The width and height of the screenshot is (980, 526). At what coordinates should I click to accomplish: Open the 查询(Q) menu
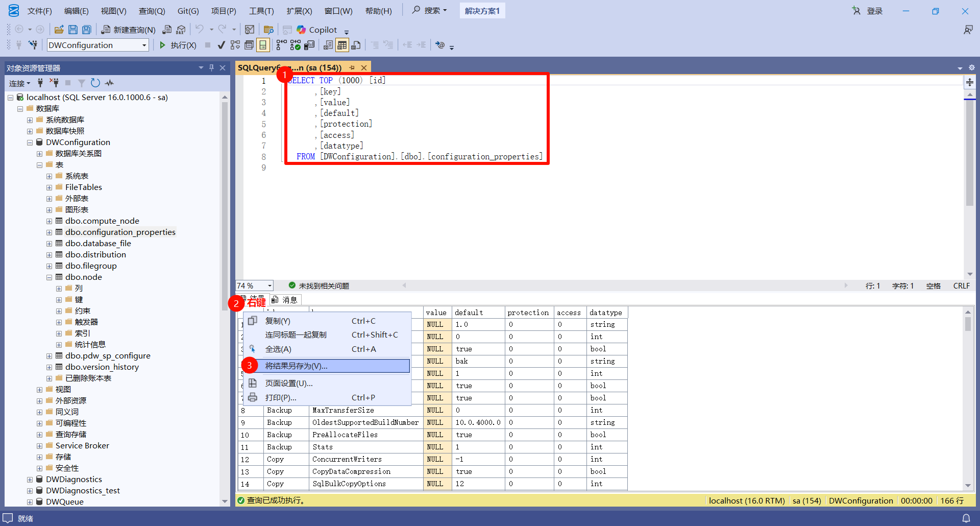152,11
